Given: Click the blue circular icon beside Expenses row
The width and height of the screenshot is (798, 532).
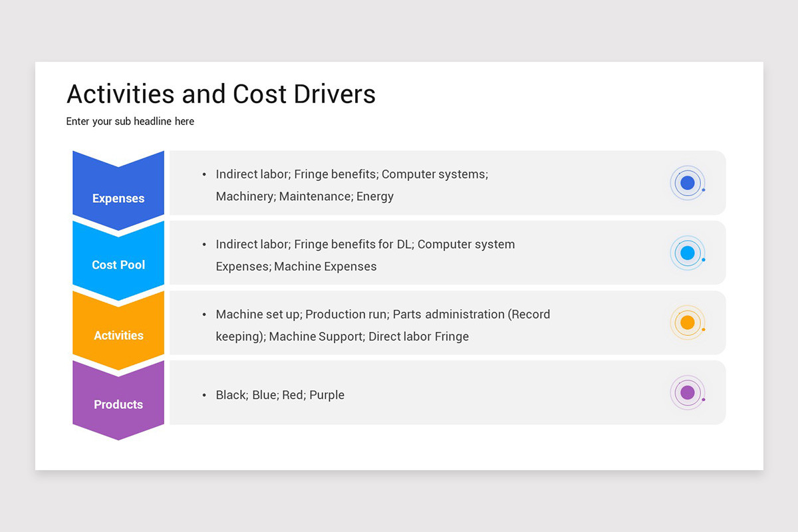Looking at the screenshot, I should pyautogui.click(x=688, y=182).
